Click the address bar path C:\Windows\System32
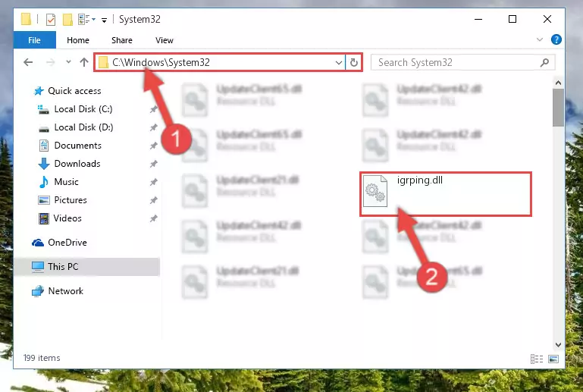583x392 pixels. (161, 62)
